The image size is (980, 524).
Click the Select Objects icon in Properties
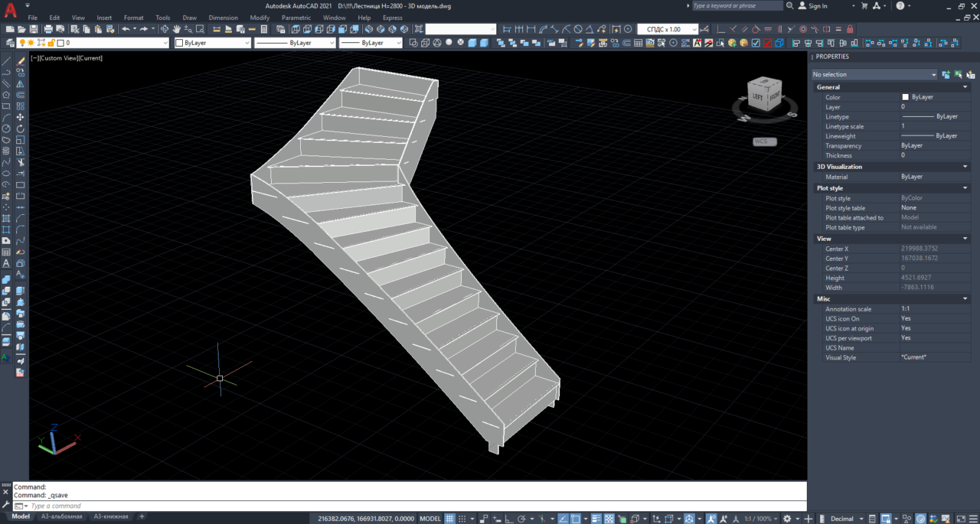(x=959, y=74)
